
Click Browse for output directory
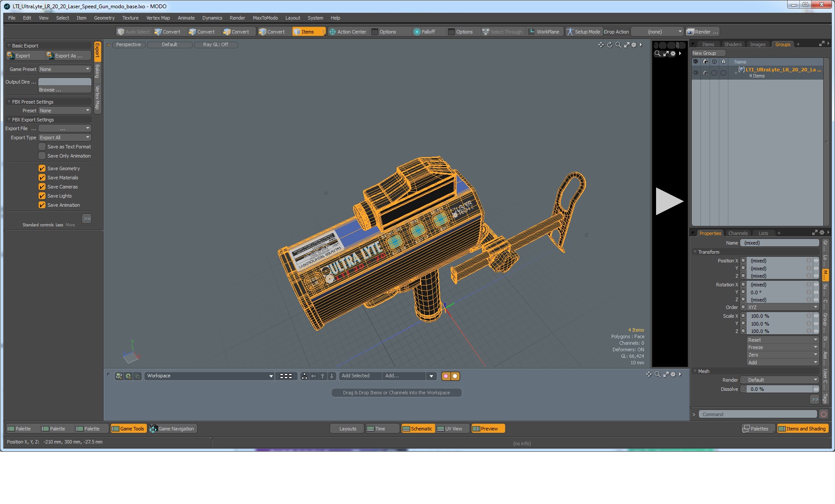point(64,90)
